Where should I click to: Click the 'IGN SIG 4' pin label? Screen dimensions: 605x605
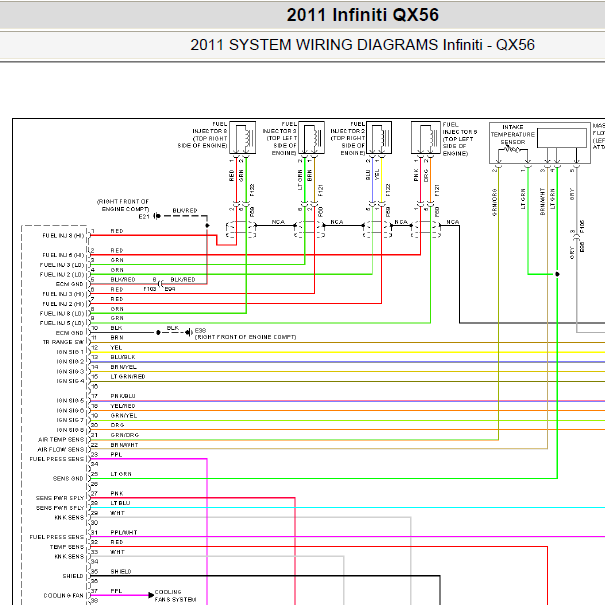pyautogui.click(x=70, y=381)
